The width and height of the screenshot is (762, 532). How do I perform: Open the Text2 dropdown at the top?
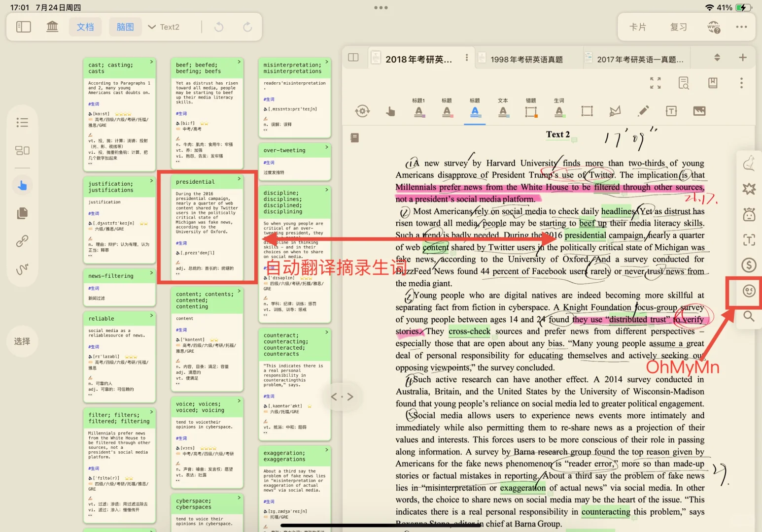click(x=164, y=27)
